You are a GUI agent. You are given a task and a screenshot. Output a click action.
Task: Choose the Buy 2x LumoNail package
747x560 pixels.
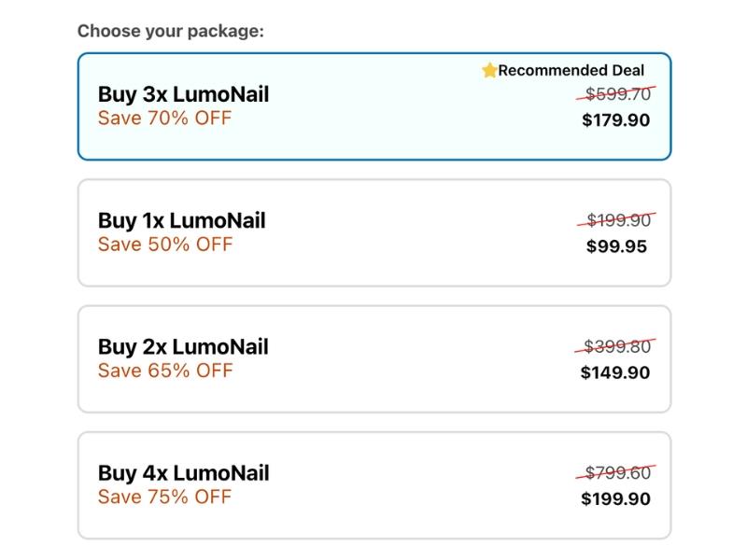[x=374, y=359]
